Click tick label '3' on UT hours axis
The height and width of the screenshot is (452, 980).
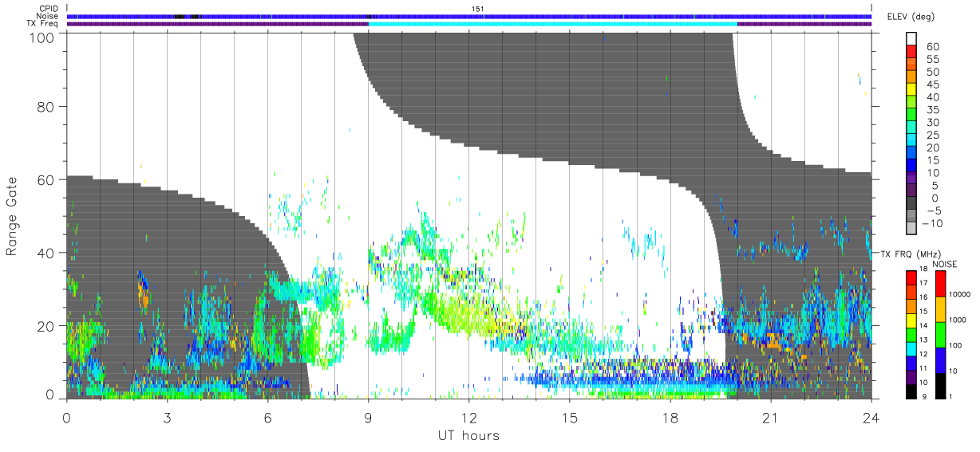tap(167, 417)
